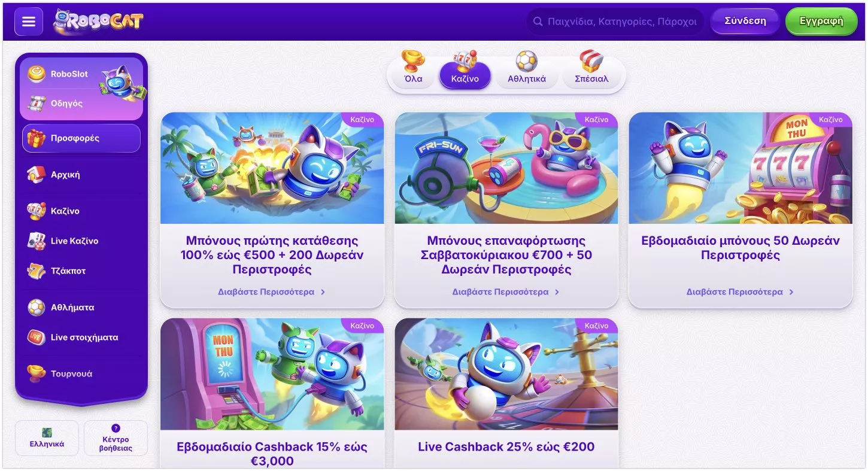The image size is (868, 471).
Task: Click the Σύνδεση login button
Action: point(745,21)
